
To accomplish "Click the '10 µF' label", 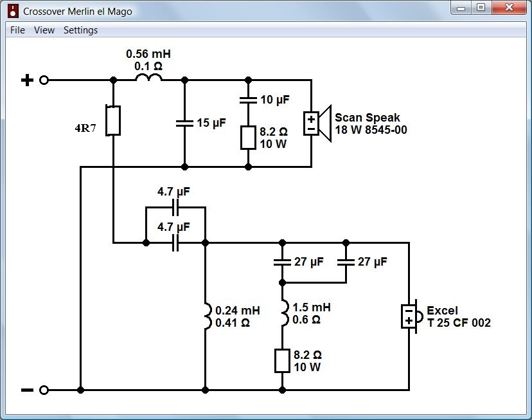I will [x=275, y=100].
